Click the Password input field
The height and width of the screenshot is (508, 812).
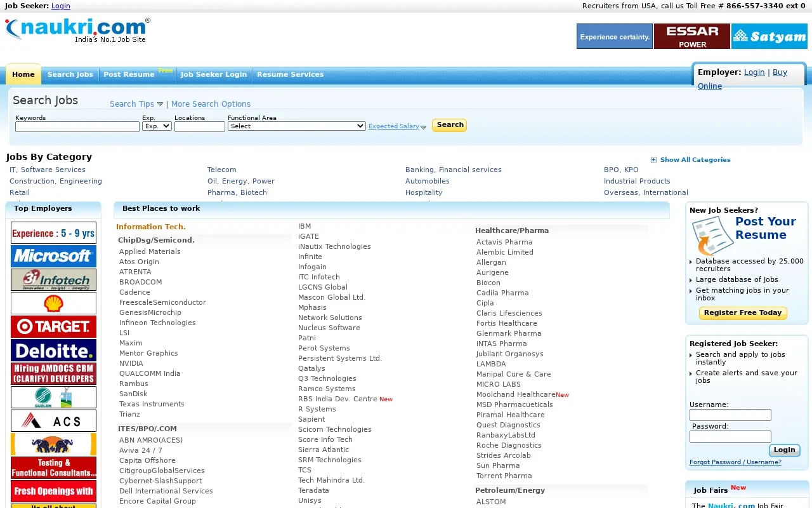tap(730, 437)
